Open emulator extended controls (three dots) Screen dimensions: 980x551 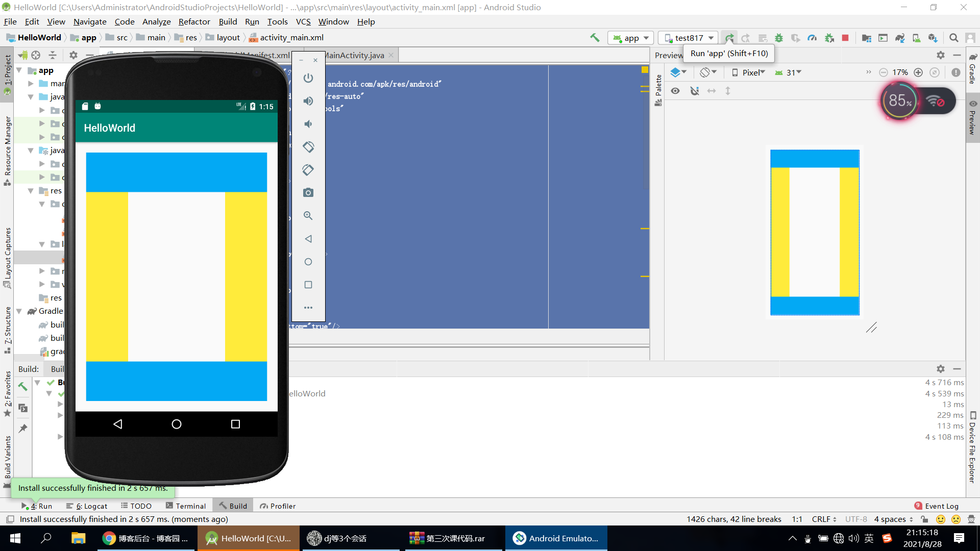coord(308,308)
